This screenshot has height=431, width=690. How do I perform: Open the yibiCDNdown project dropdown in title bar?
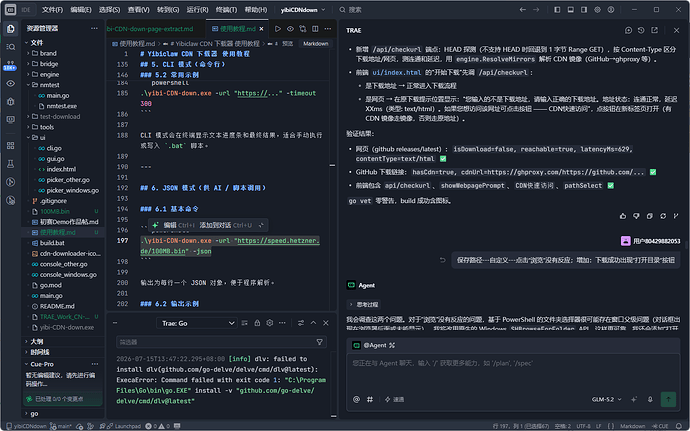pyautogui.click(x=303, y=10)
